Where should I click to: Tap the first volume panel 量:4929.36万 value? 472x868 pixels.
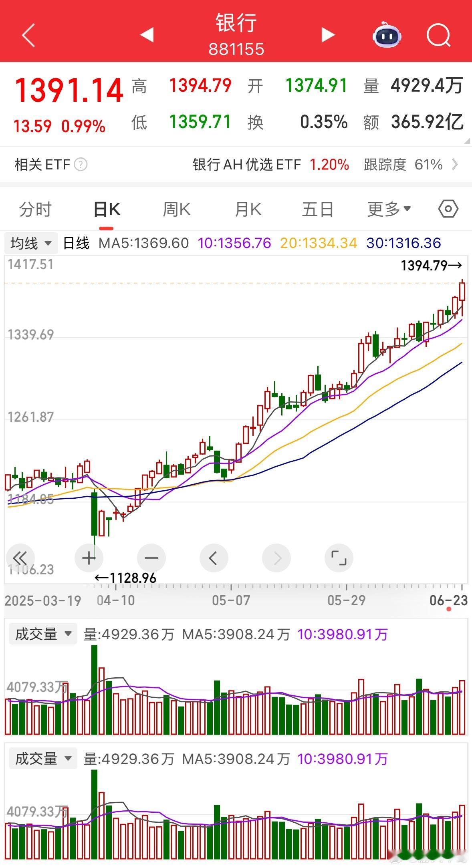129,634
